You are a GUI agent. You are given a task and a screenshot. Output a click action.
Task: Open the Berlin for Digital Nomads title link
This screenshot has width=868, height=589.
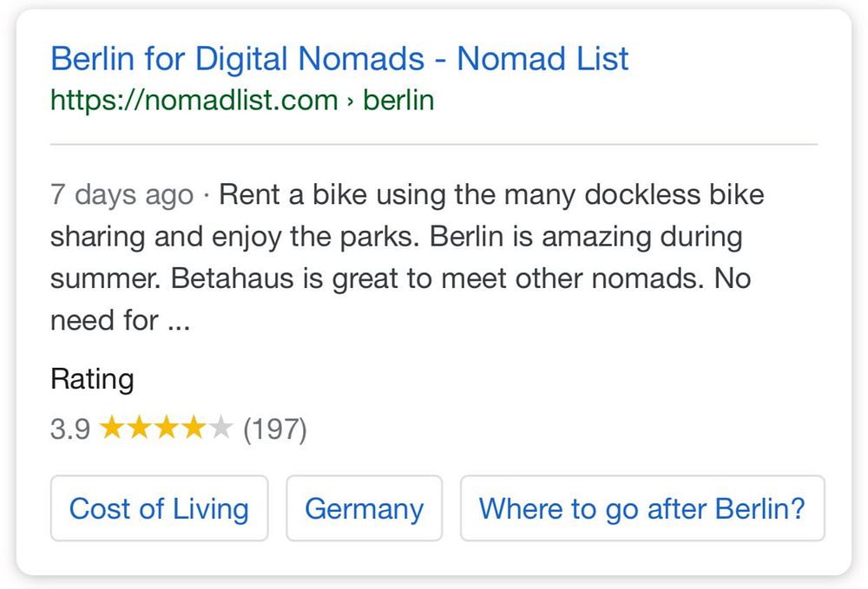click(339, 59)
